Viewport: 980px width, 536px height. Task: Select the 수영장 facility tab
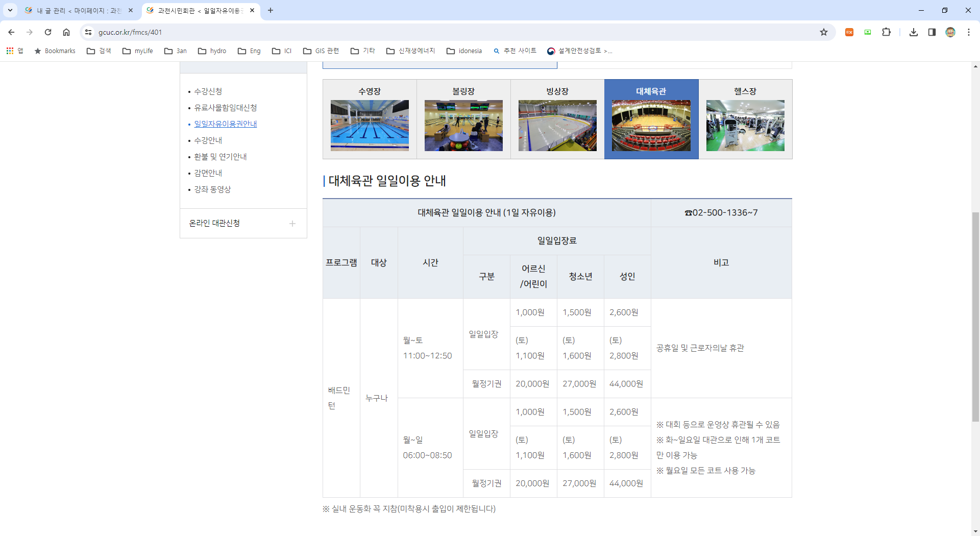pos(370,119)
